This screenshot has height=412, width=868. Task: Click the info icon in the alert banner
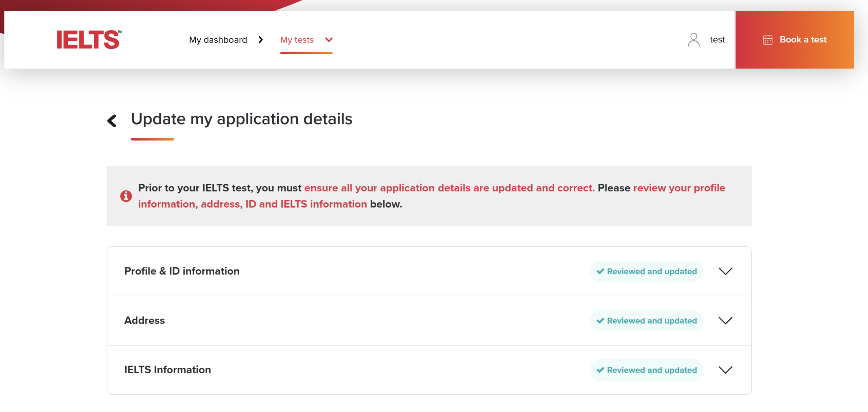(126, 196)
